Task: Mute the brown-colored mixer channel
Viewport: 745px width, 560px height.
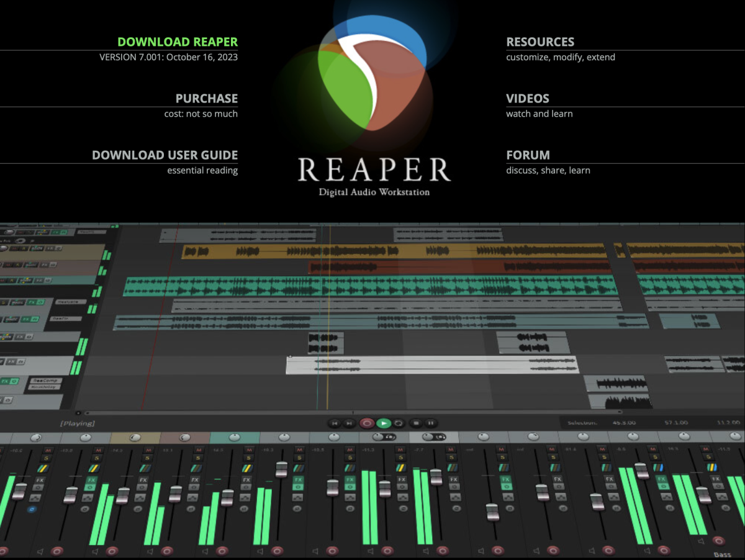Action: (x=199, y=449)
